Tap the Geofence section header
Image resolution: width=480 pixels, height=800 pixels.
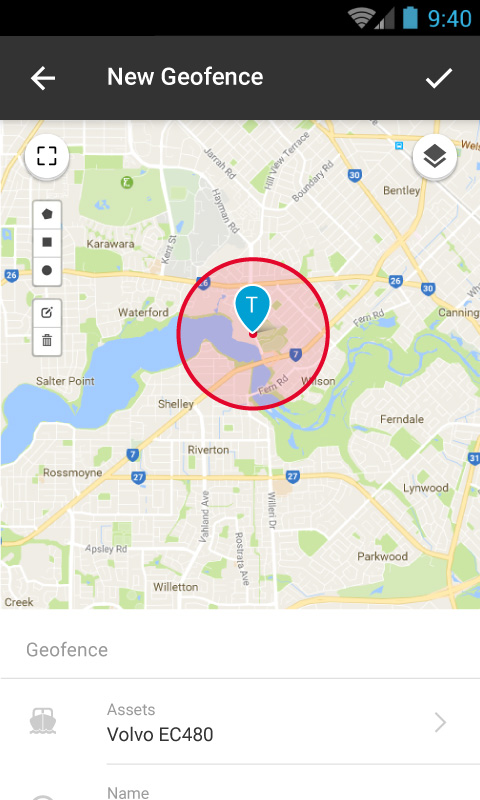(x=67, y=649)
